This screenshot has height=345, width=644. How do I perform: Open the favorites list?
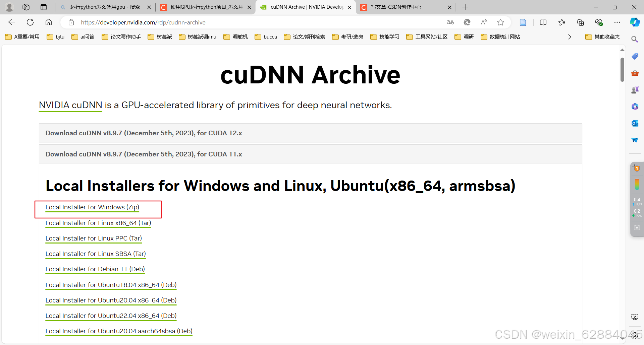tap(562, 22)
